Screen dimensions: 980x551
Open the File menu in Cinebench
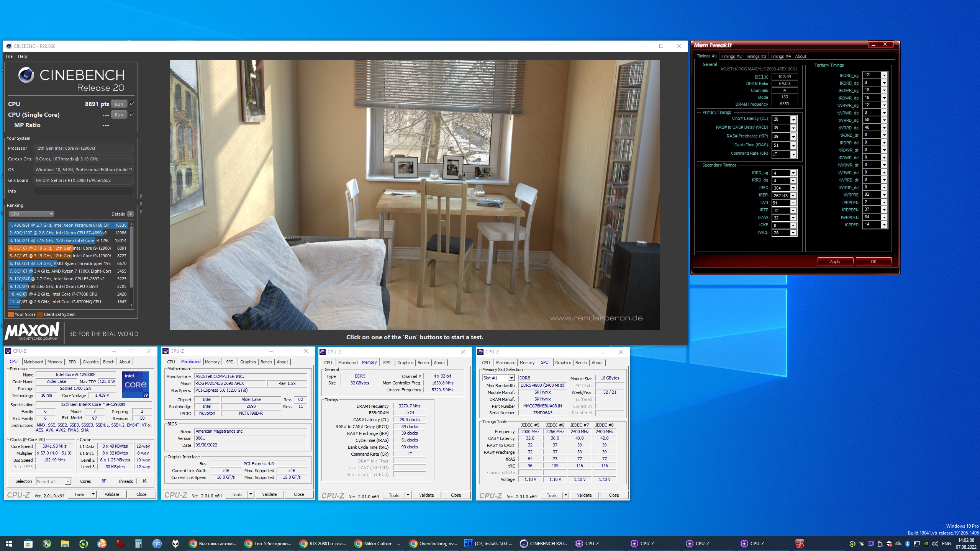(x=9, y=56)
